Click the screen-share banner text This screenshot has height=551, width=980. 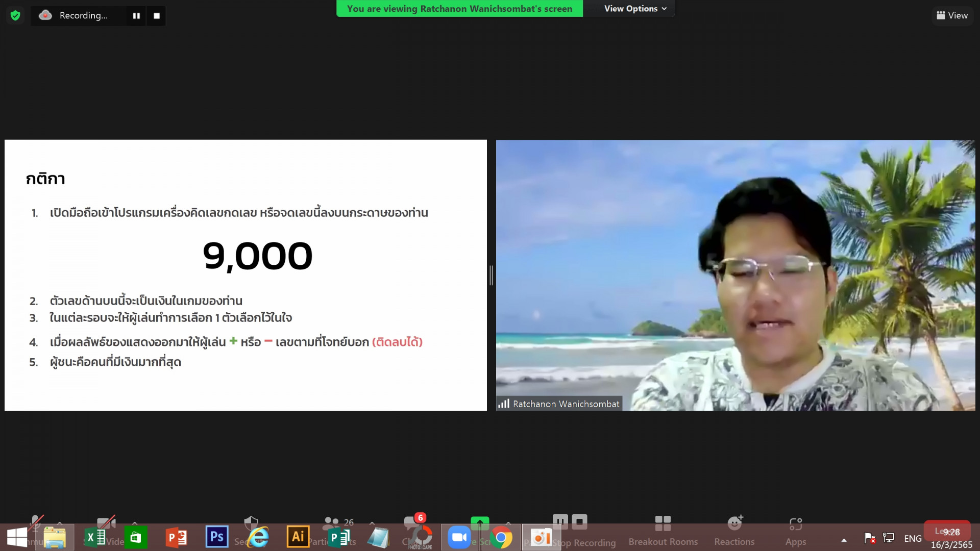click(459, 9)
